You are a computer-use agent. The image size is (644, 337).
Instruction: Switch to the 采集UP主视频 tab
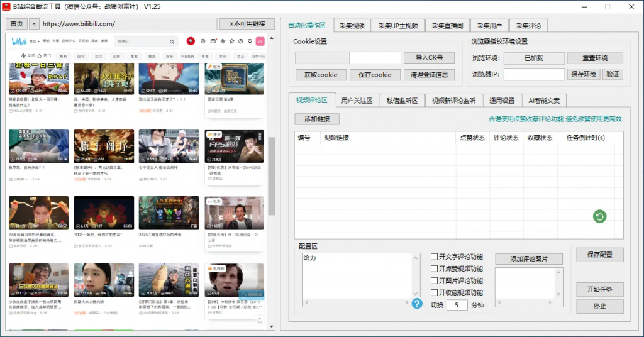point(398,25)
